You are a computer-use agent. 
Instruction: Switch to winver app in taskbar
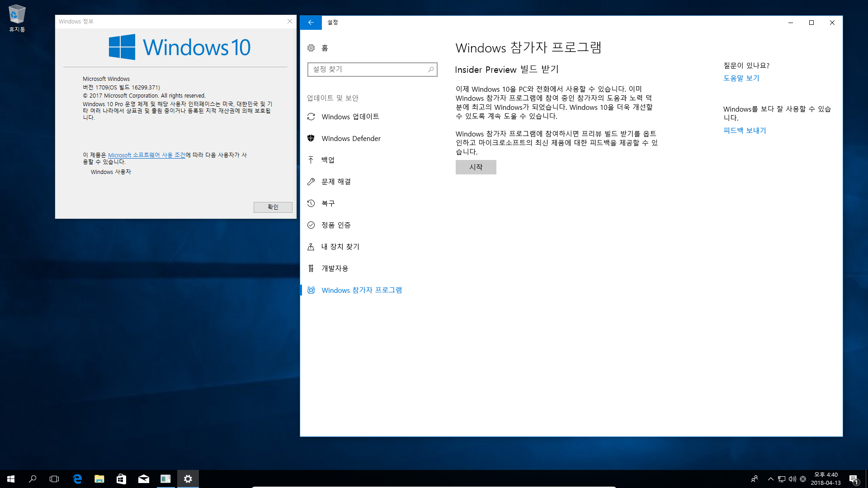point(165,479)
